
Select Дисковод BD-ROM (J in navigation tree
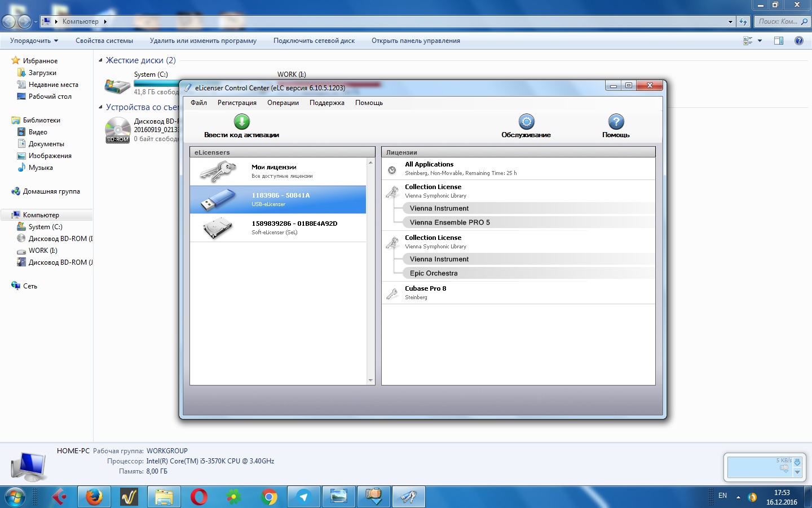tap(55, 262)
